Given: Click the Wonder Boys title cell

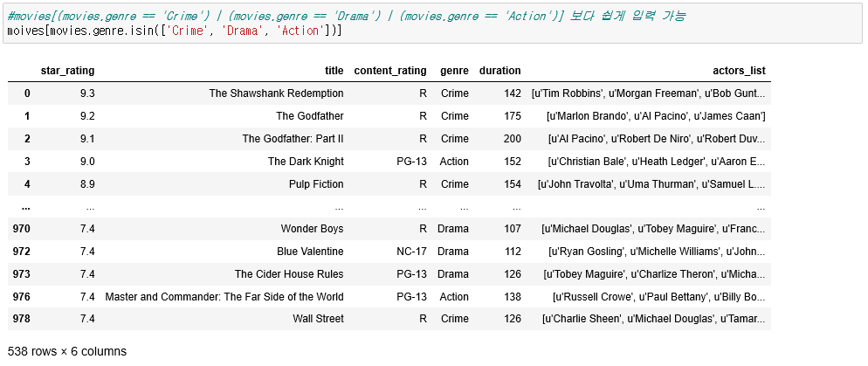Looking at the screenshot, I should point(313,229).
